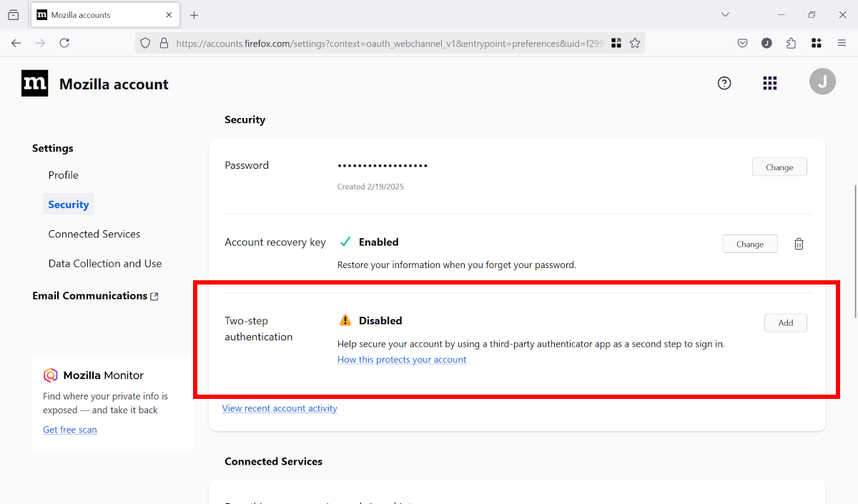Click Change button for Password
The image size is (858, 504).
779,167
